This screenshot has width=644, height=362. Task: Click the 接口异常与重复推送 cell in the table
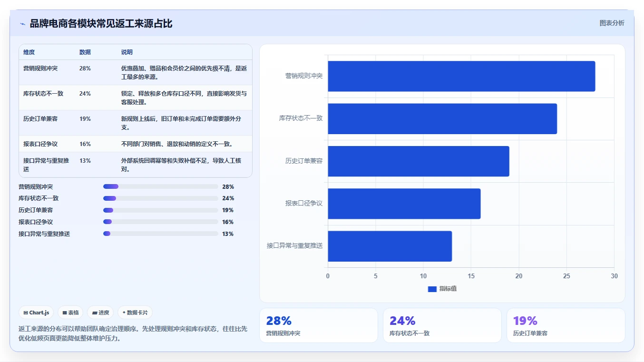coord(46,165)
